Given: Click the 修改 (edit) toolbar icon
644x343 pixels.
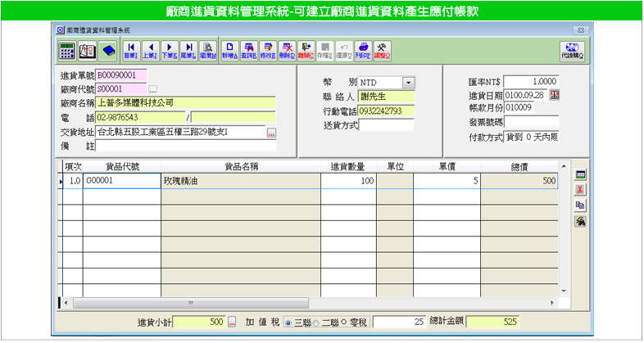Looking at the screenshot, I should [267, 50].
